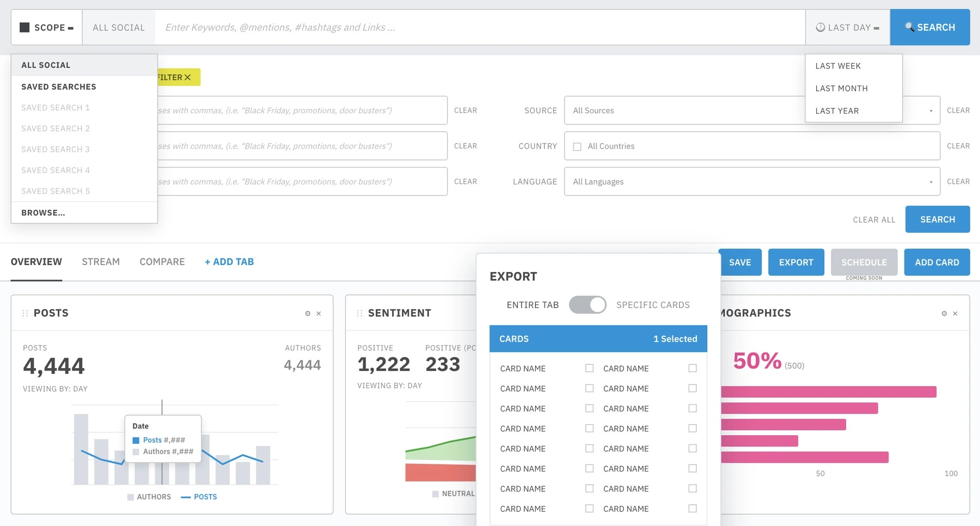This screenshot has height=526, width=980.
Task: Switch to the Stream tab
Action: (x=101, y=262)
